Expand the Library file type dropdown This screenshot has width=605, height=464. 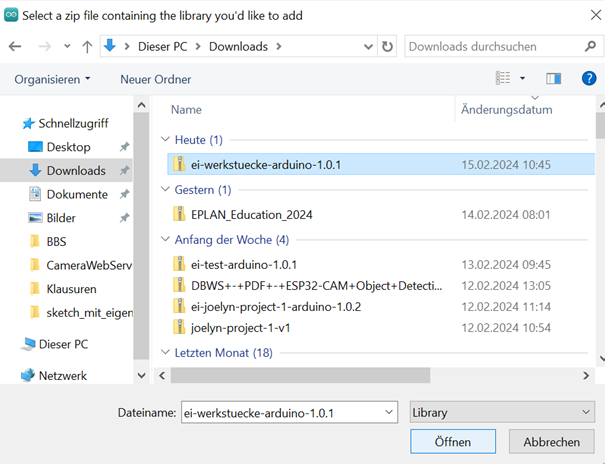[502, 412]
